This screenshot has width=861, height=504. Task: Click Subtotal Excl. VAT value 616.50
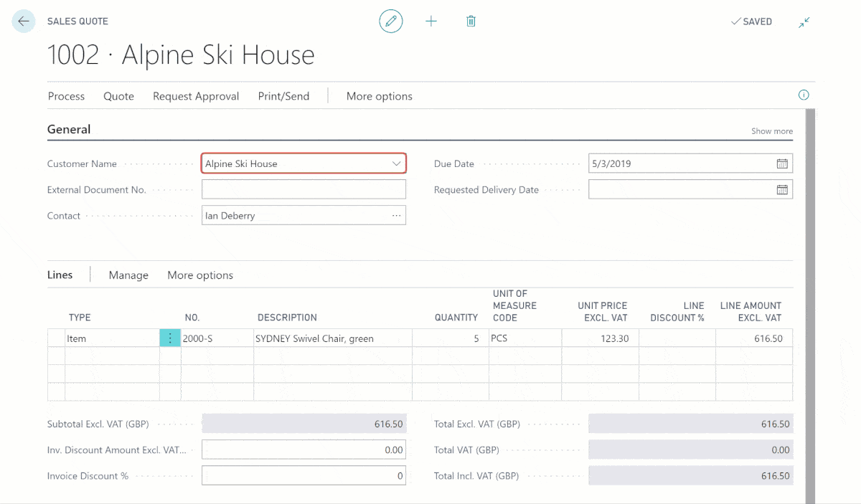pyautogui.click(x=304, y=424)
